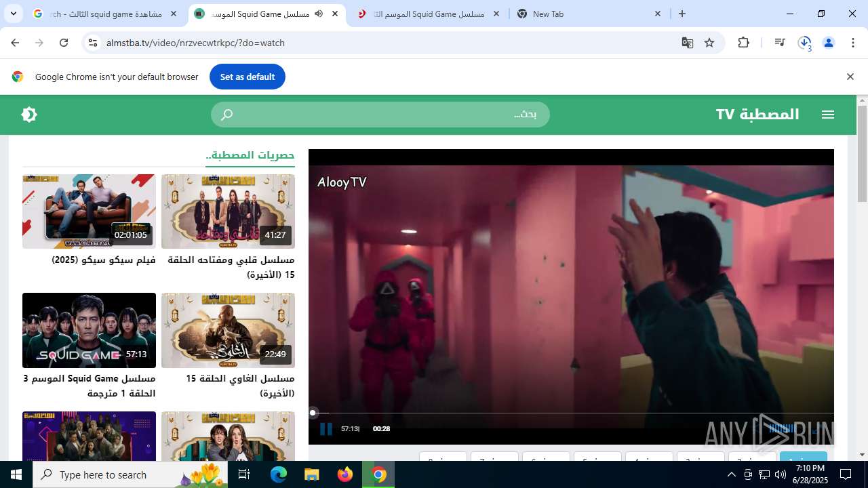868x488 pixels.
Task: Click the almstba.tv address bar URL
Action: click(195, 43)
